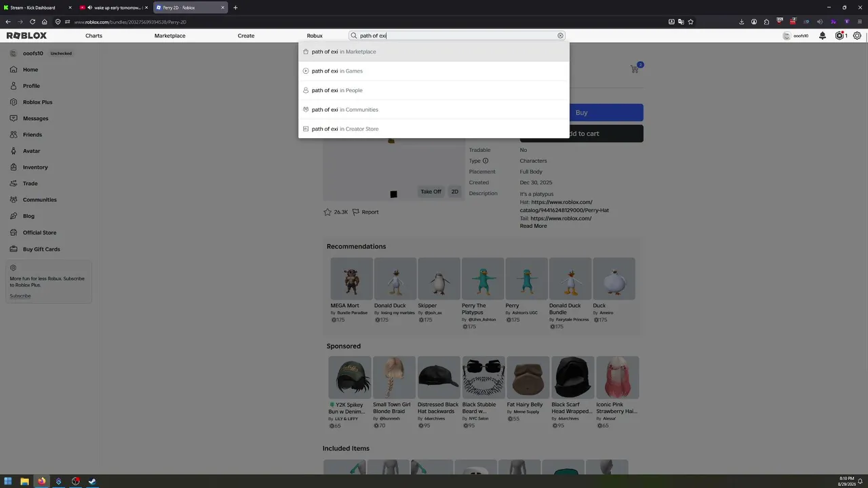Search 'path of exi' in Communities
This screenshot has height=488, width=868.
point(434,109)
